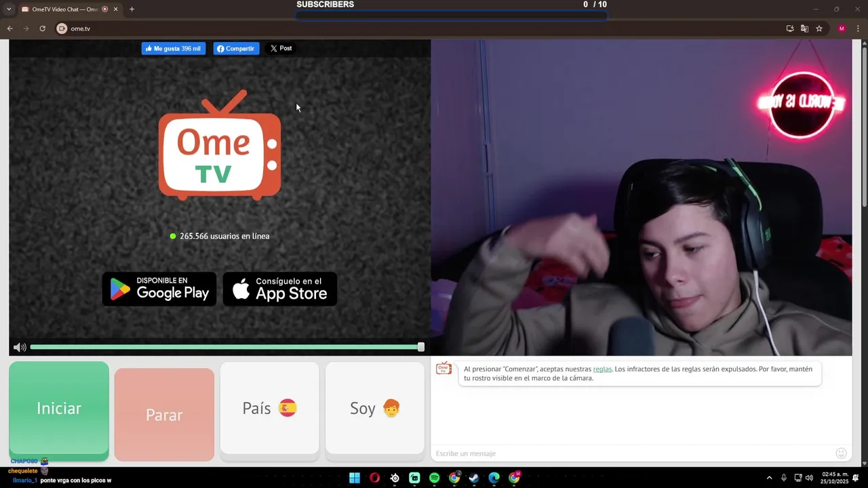868x488 pixels.
Task: Open the reglas rules link
Action: (602, 369)
